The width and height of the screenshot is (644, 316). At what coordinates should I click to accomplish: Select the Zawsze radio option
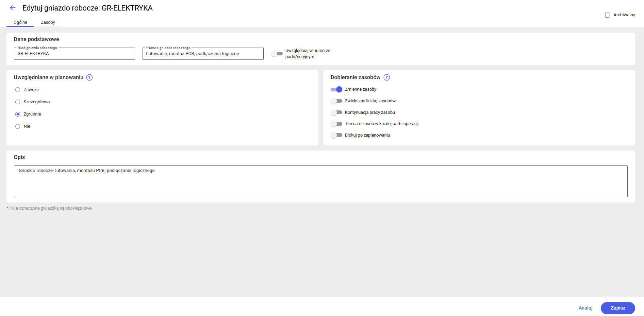pyautogui.click(x=18, y=90)
